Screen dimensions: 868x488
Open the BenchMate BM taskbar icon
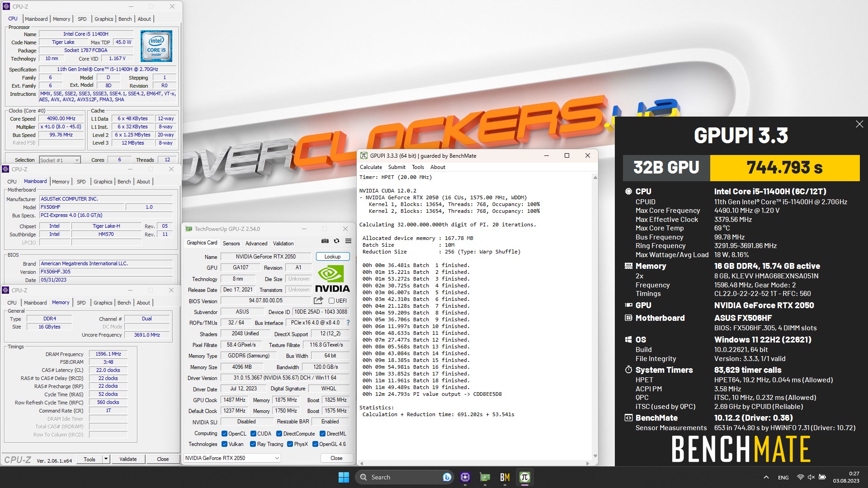point(505,477)
